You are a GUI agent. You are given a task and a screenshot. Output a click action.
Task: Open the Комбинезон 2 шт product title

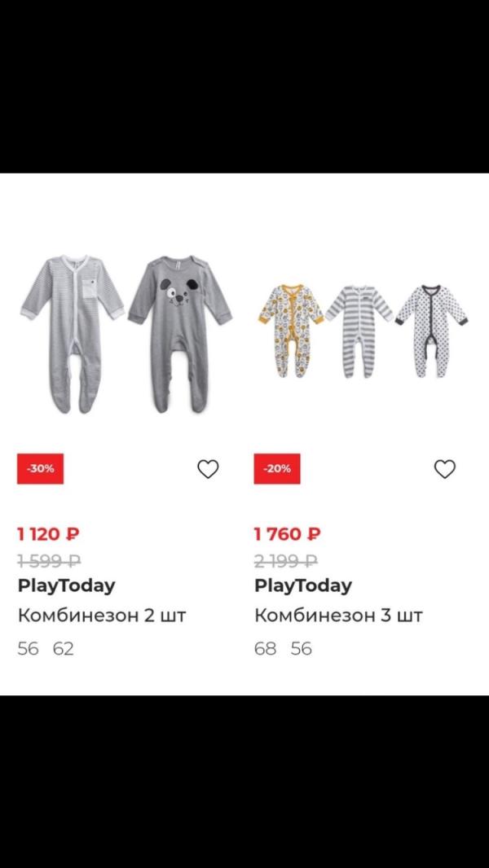102,615
